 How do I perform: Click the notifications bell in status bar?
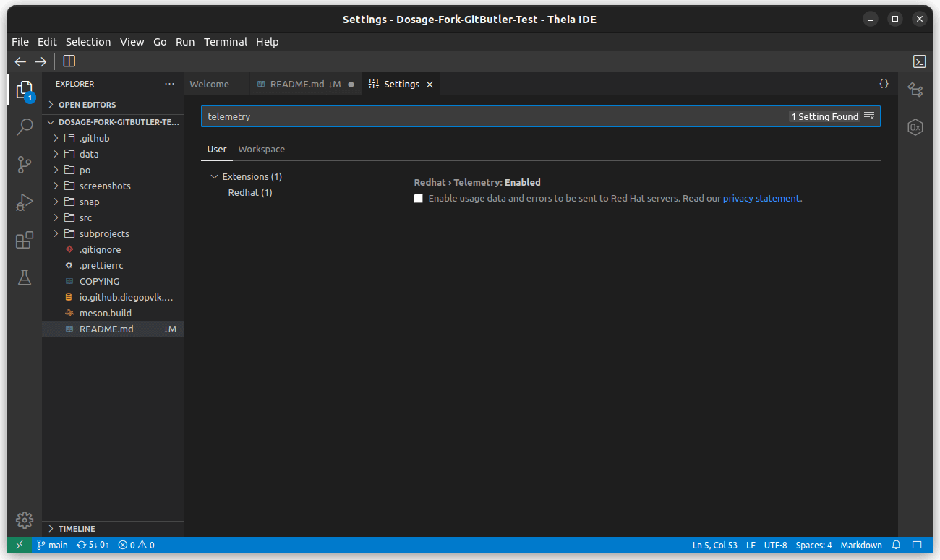click(x=895, y=545)
